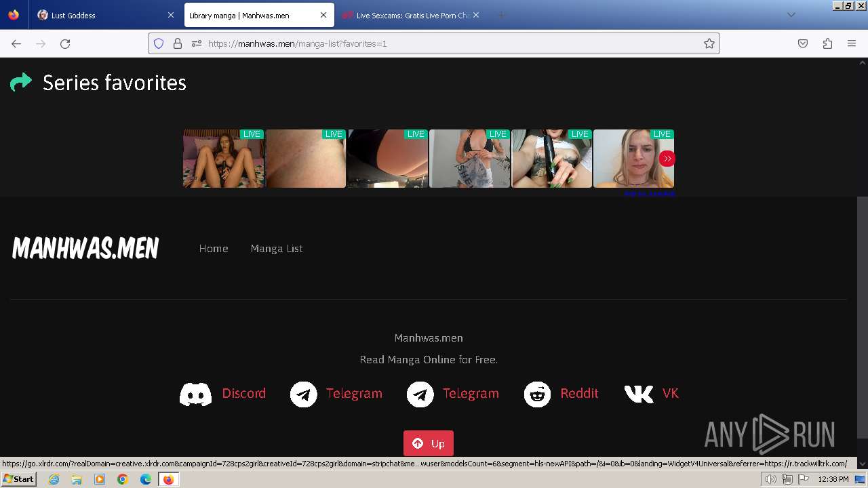Click the Firefox View icon in tab strip
The height and width of the screenshot is (488, 868).
click(x=14, y=15)
